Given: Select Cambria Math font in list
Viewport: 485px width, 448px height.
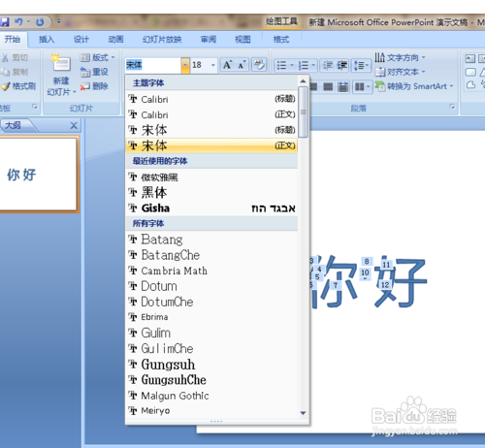Looking at the screenshot, I should click(211, 271).
